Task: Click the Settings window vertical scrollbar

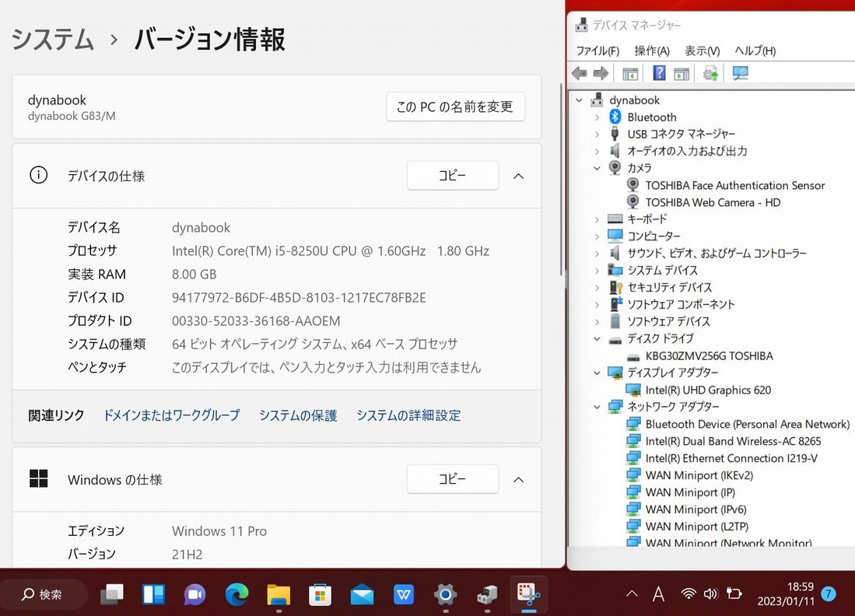Action: point(561,180)
